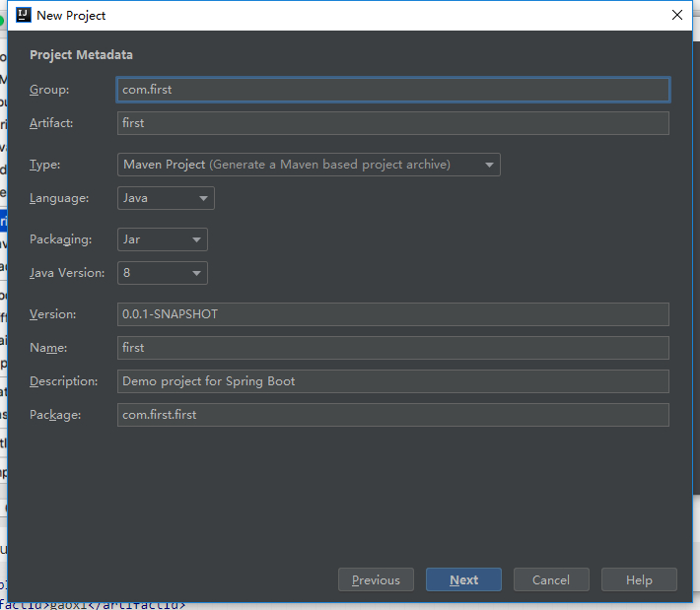Click the IntelliJ icon in the title bar

pyautogui.click(x=24, y=15)
